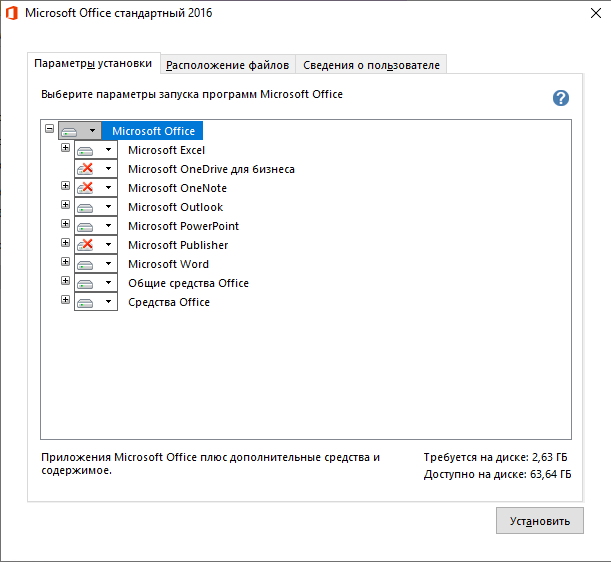Open install state dropdown for Microsoft PowerPoint
The width and height of the screenshot is (611, 562).
(96, 226)
